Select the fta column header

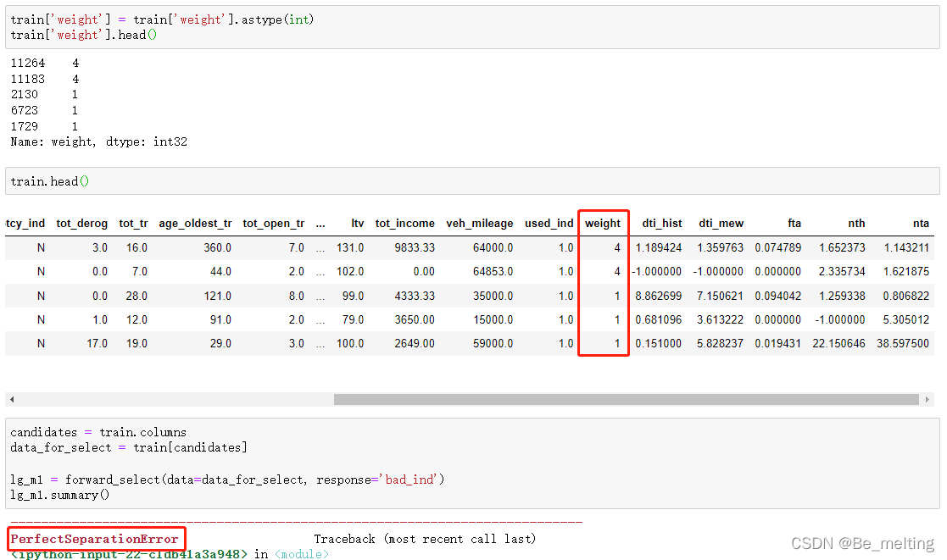[794, 224]
